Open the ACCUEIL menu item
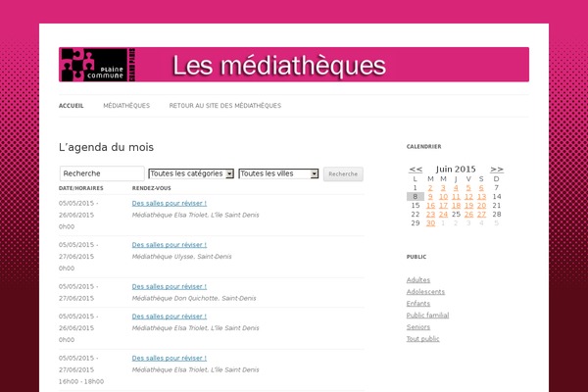This screenshot has height=392, width=588. 72,106
